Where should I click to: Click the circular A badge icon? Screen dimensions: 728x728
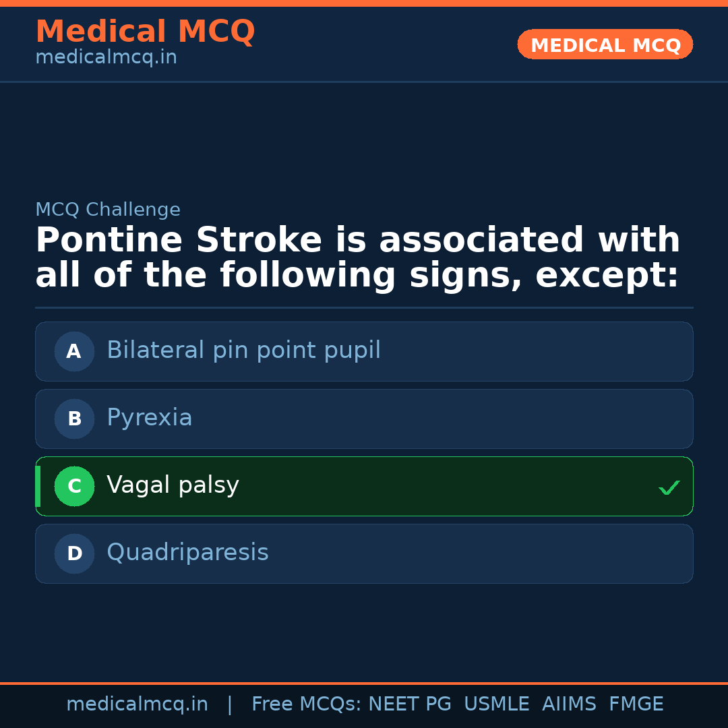74,351
